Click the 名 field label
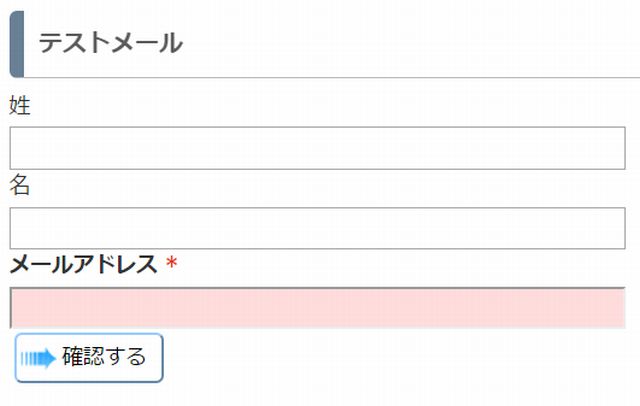This screenshot has width=640, height=406. (x=20, y=184)
